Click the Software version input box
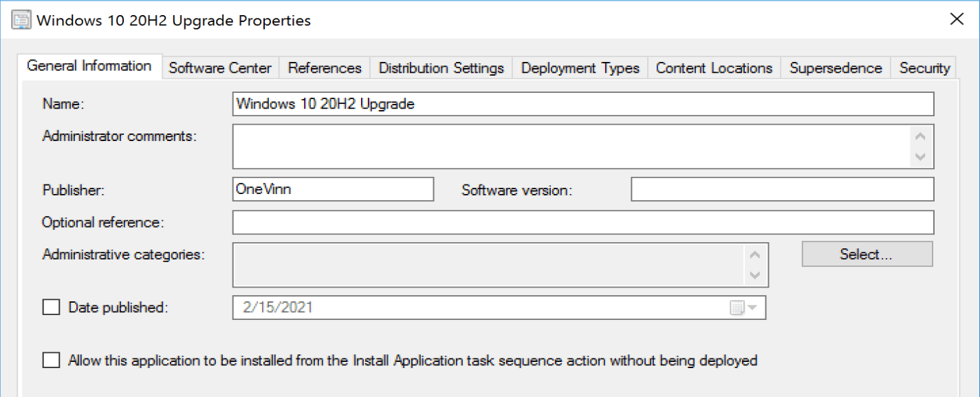This screenshot has height=397, width=980. 782,189
